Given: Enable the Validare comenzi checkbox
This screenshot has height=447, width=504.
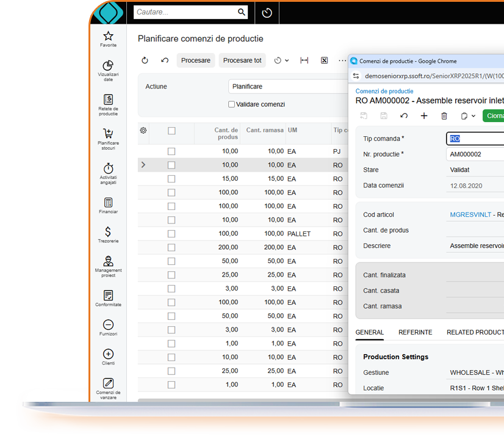Looking at the screenshot, I should (231, 104).
